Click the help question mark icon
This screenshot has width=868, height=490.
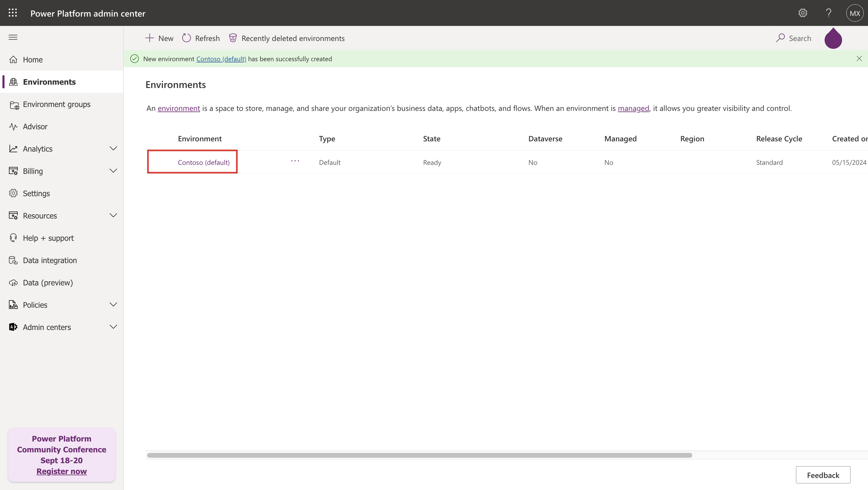(x=829, y=13)
